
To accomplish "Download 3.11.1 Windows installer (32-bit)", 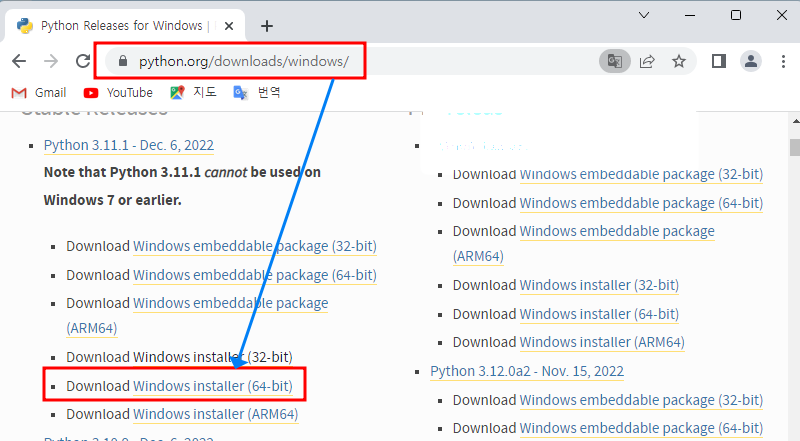I will (213, 357).
